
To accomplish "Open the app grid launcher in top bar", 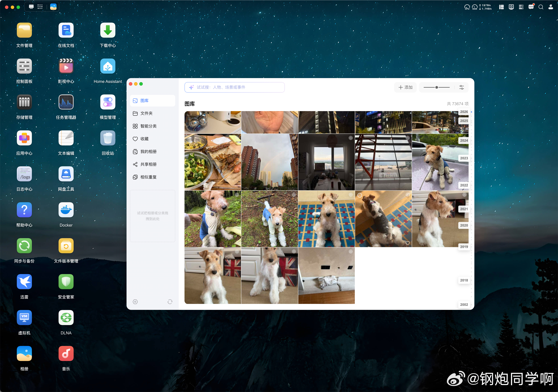I will coord(40,7).
